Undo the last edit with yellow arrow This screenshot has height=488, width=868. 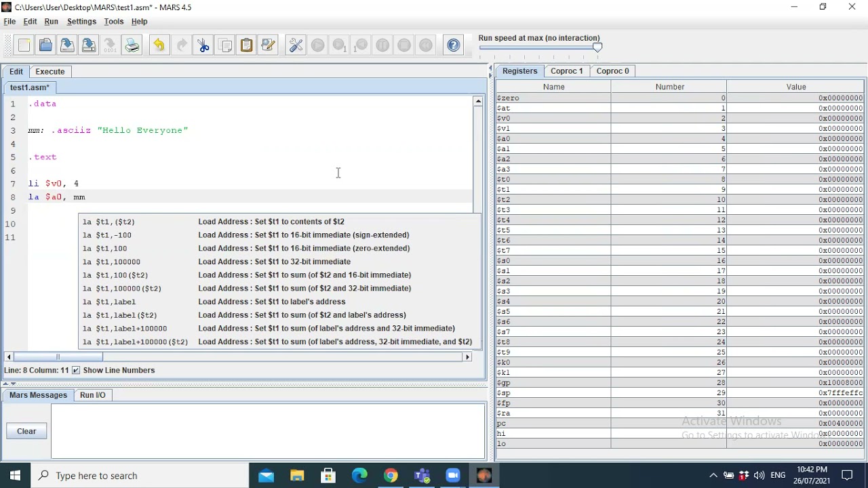coord(159,45)
